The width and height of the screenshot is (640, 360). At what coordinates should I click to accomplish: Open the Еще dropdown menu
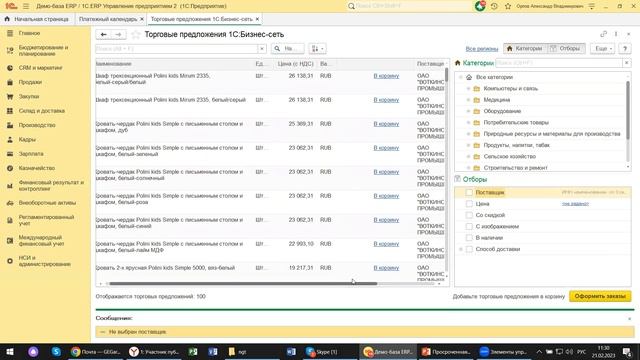pyautogui.click(x=602, y=49)
